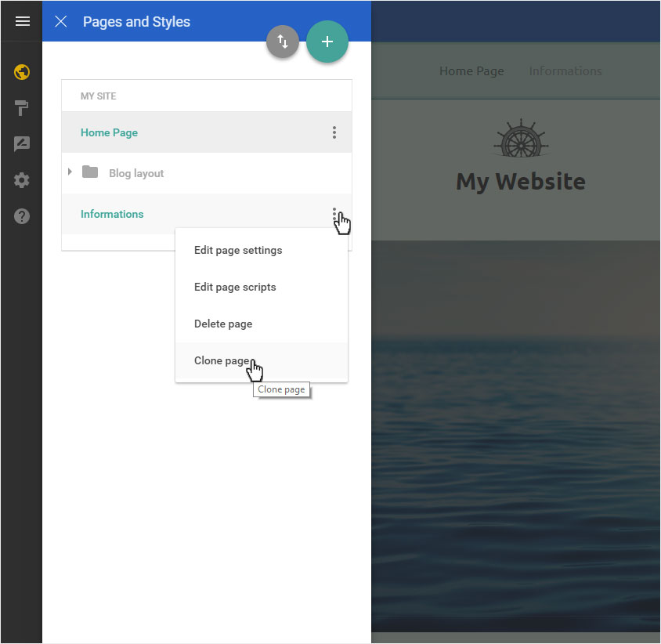The image size is (661, 644).
Task: Select the Blog layout folder label
Action: click(x=136, y=173)
